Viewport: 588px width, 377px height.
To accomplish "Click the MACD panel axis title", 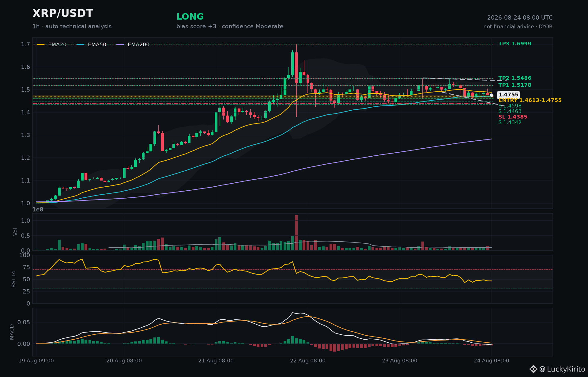I will point(12,332).
